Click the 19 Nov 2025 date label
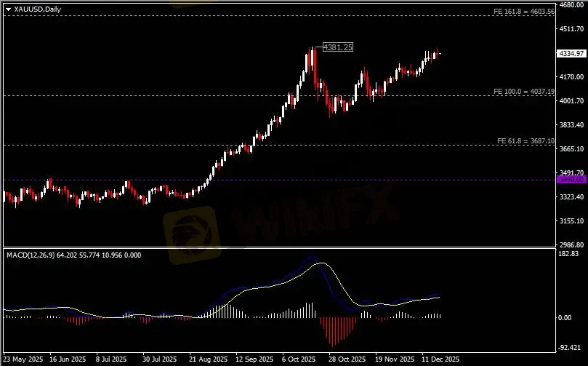588x366 pixels. 395,359
